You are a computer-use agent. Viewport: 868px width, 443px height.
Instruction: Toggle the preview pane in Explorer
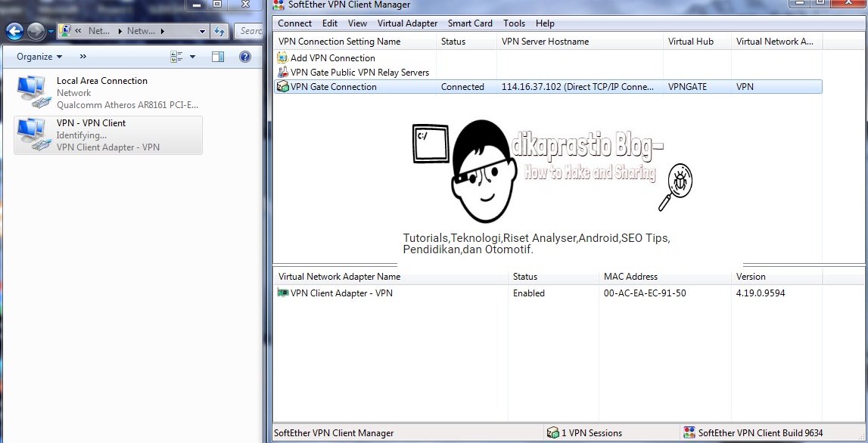218,57
